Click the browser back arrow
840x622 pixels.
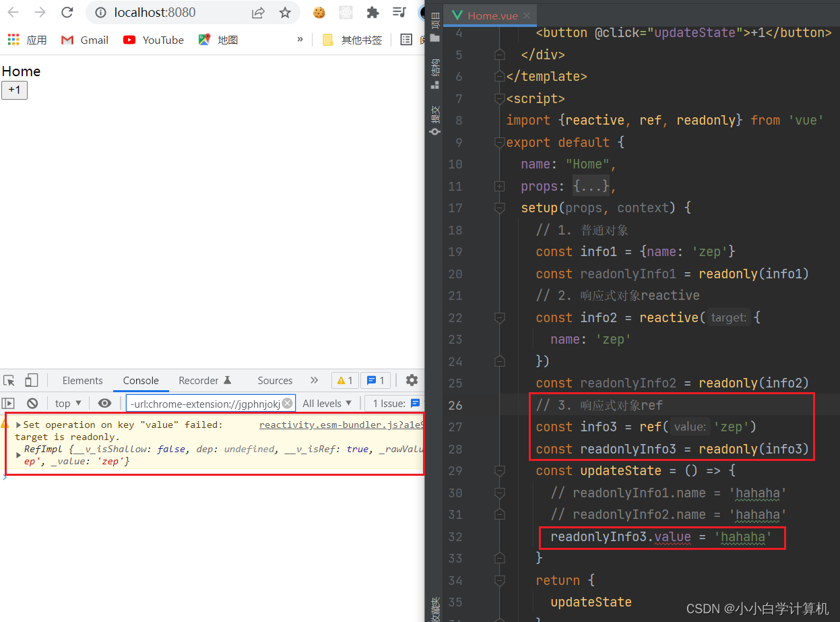[x=13, y=12]
